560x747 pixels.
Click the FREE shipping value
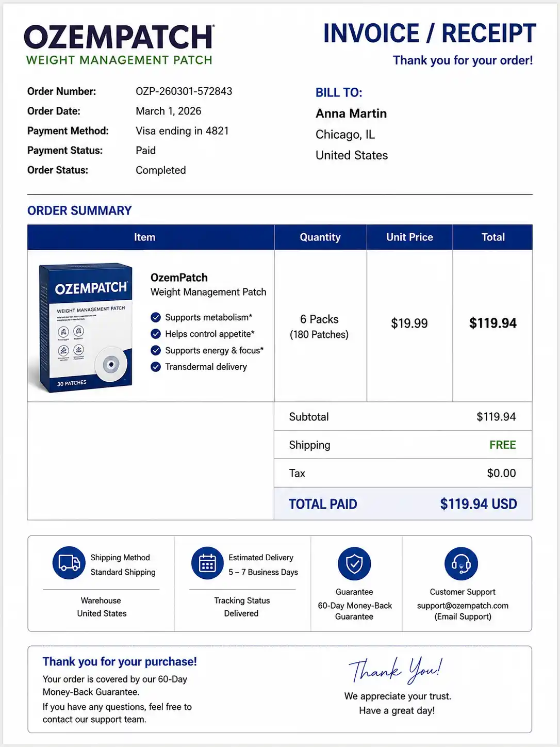tap(503, 445)
